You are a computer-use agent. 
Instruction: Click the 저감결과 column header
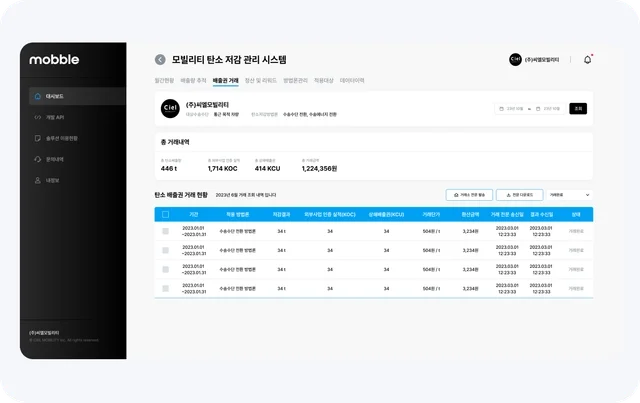pos(281,214)
